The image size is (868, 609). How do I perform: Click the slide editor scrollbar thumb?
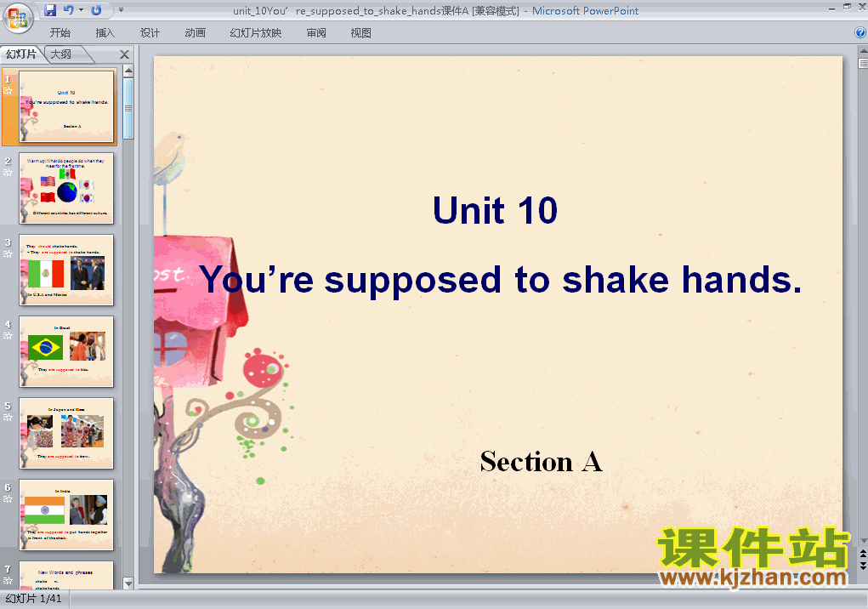click(x=863, y=63)
